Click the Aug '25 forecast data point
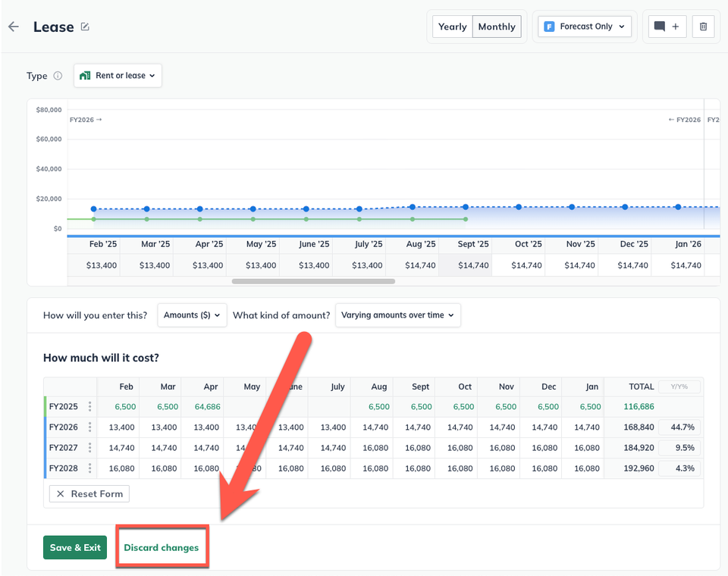 click(413, 207)
